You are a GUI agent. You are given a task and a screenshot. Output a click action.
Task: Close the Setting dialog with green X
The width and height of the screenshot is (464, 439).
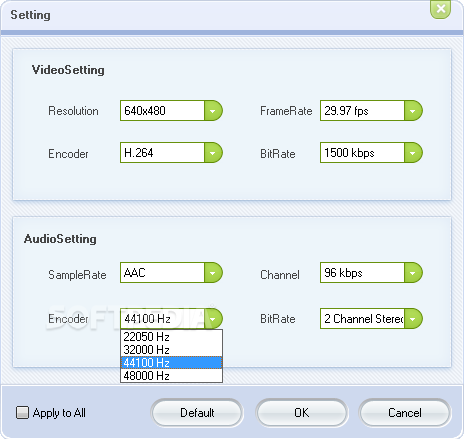[441, 9]
